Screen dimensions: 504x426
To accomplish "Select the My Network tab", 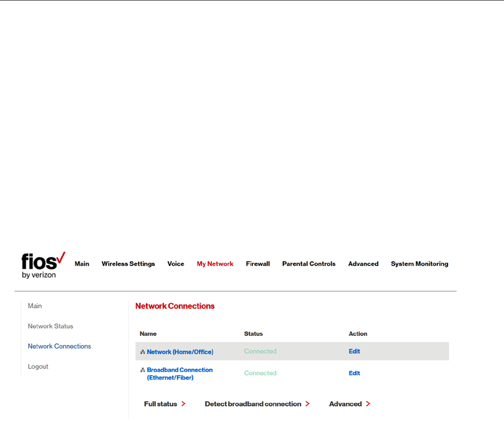I will [215, 264].
